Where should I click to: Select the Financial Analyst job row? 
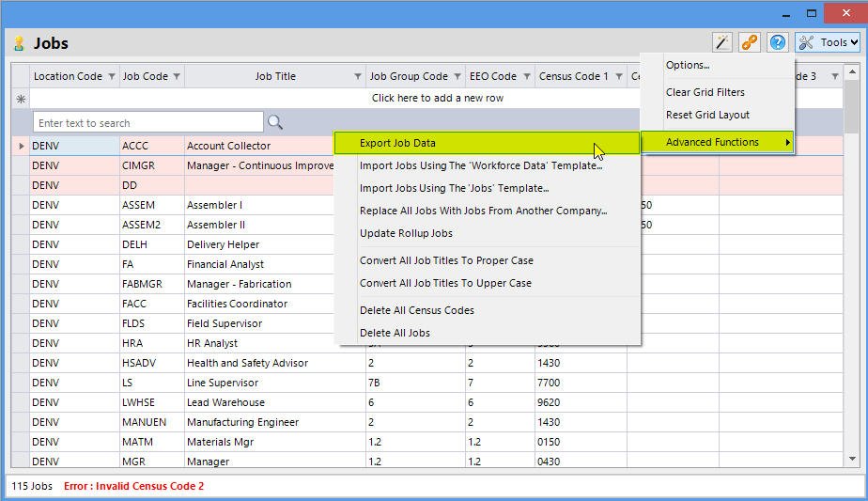click(225, 264)
